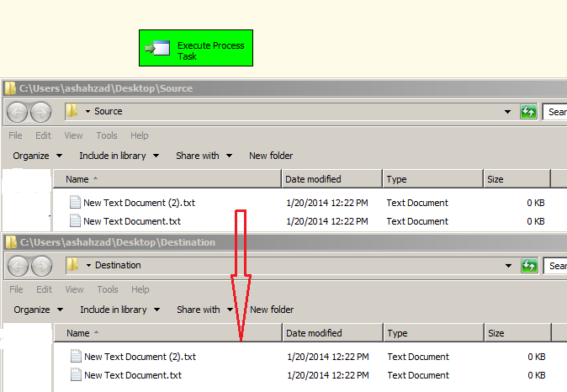Go forward in the Destination window

click(x=41, y=266)
